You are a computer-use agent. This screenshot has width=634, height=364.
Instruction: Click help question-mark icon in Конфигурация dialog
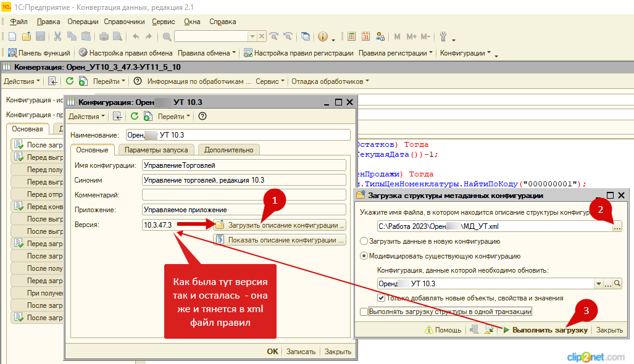pos(202,116)
